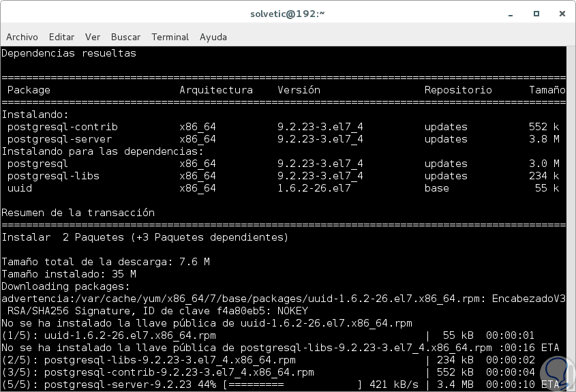Click 'Resumen de la transacción' heading

click(78, 213)
